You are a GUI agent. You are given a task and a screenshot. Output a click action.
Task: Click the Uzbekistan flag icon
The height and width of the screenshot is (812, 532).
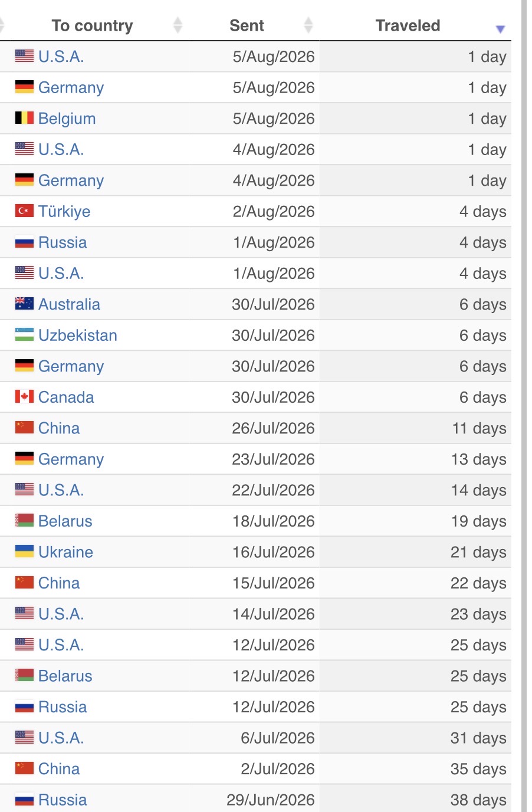pyautogui.click(x=24, y=335)
